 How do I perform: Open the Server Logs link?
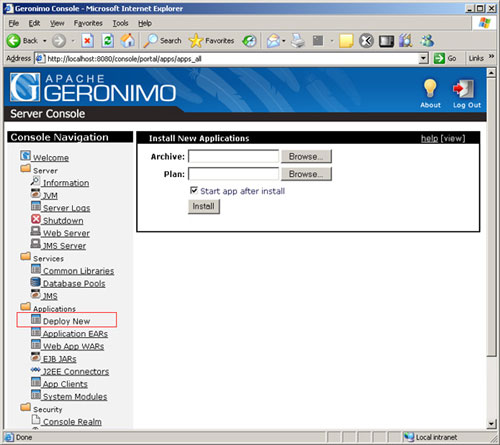point(67,208)
